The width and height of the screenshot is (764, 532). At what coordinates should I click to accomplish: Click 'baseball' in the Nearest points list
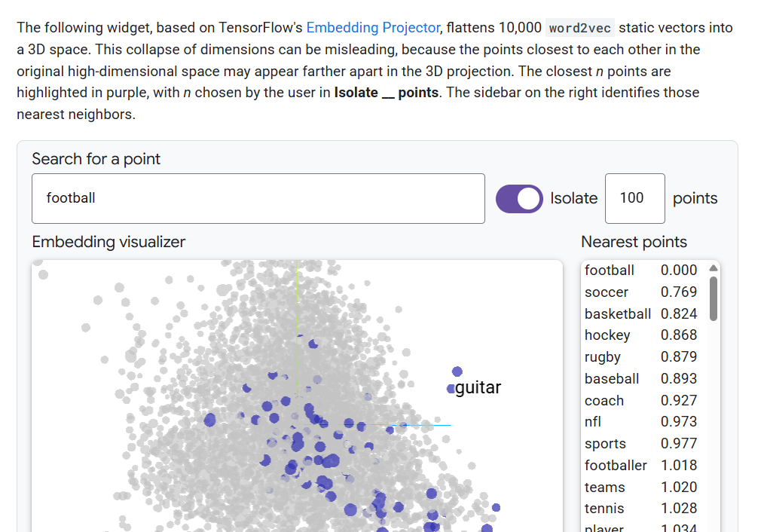pos(612,379)
